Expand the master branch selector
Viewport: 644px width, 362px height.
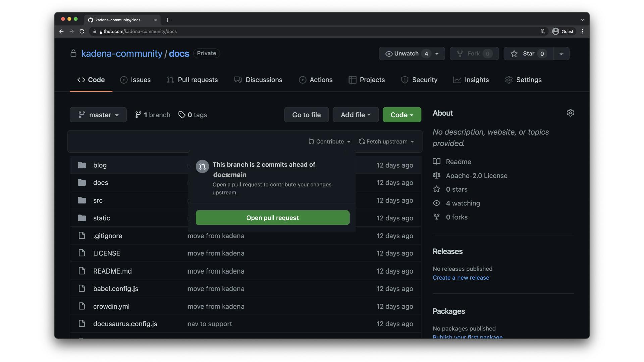[98, 115]
